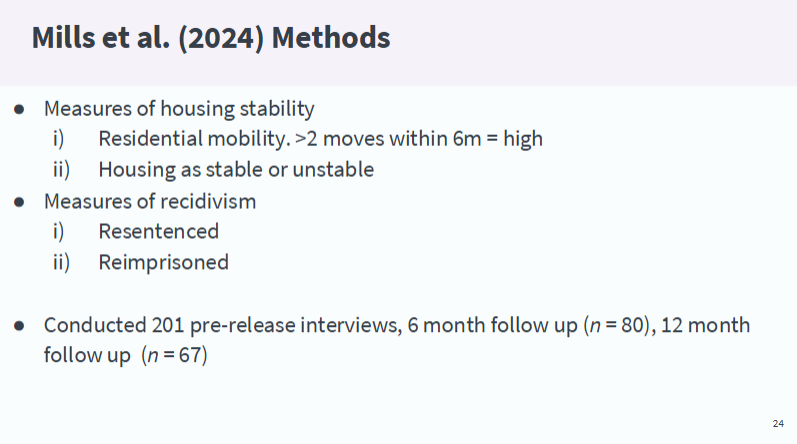Click the 'i)' marker beside 'Residential mobility'
This screenshot has height=444, width=797.
(59, 139)
